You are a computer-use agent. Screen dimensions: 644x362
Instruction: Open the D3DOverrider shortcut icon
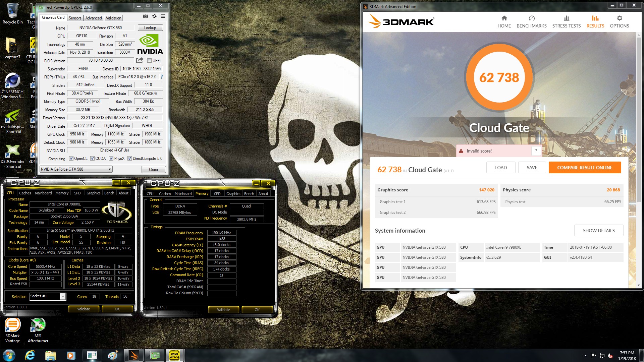click(x=13, y=156)
